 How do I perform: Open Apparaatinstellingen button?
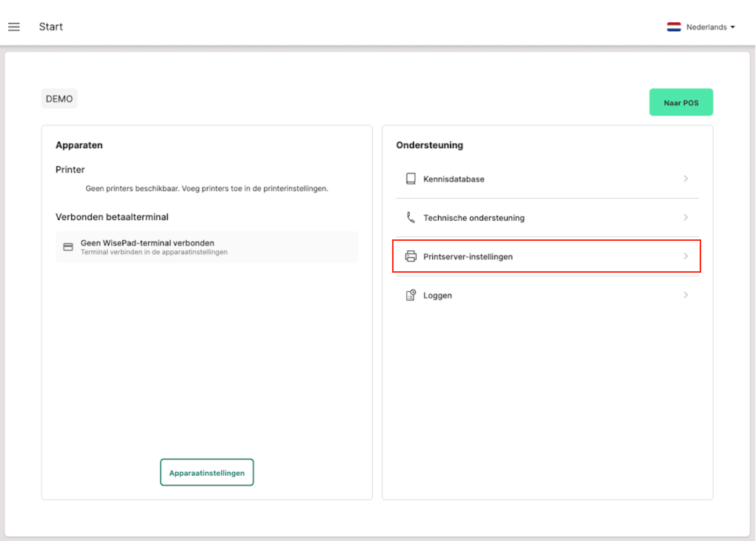pos(207,473)
